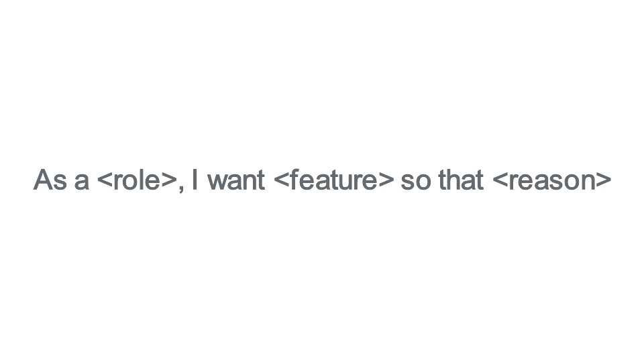Click the capital "I" before "want"
The image size is (644, 362).
pyautogui.click(x=195, y=180)
